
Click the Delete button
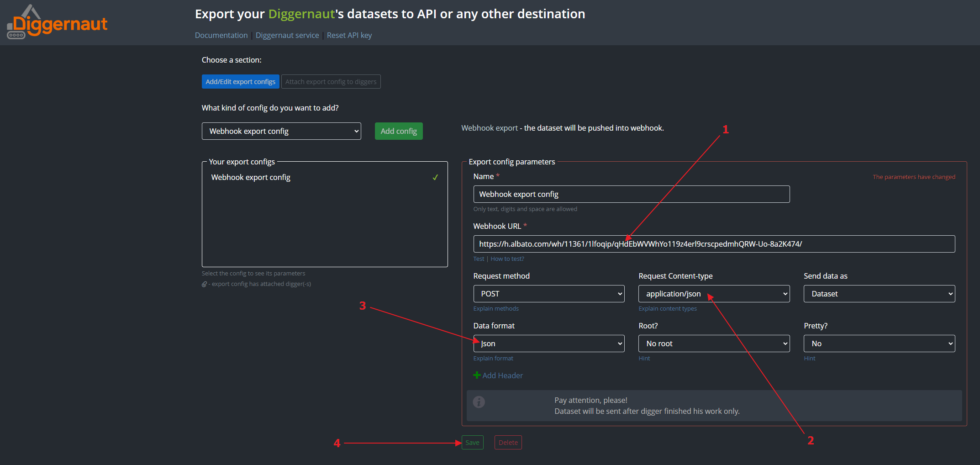[x=508, y=442]
